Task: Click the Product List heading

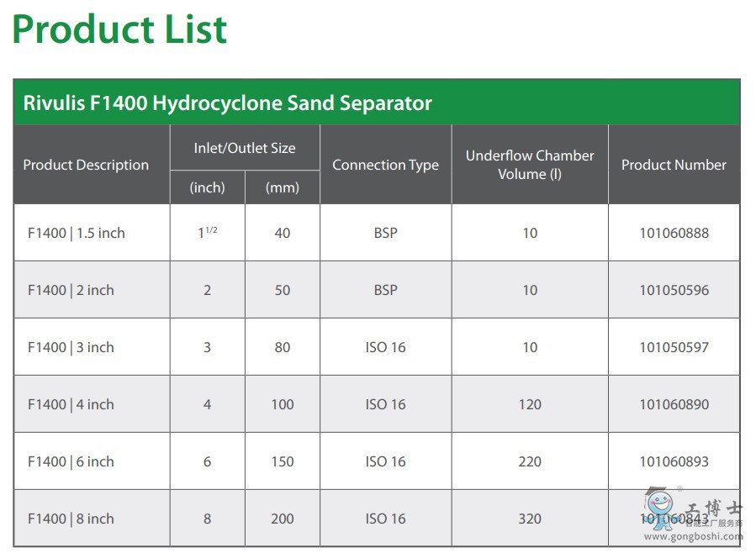Action: point(119,29)
